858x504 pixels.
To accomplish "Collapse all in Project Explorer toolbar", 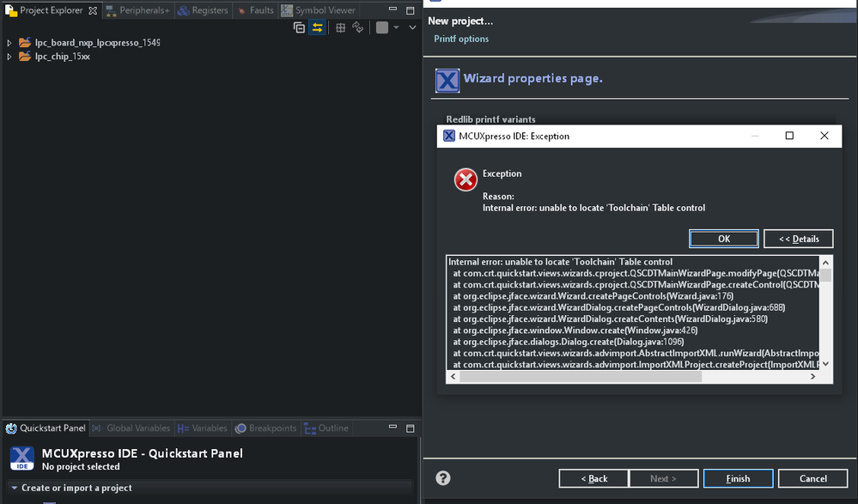I will tap(299, 27).
